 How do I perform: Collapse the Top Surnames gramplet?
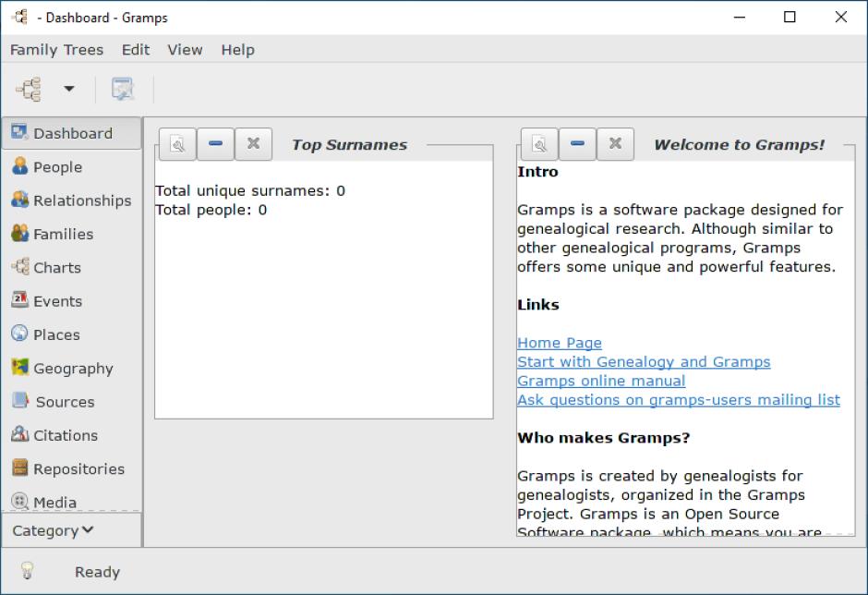coord(215,144)
